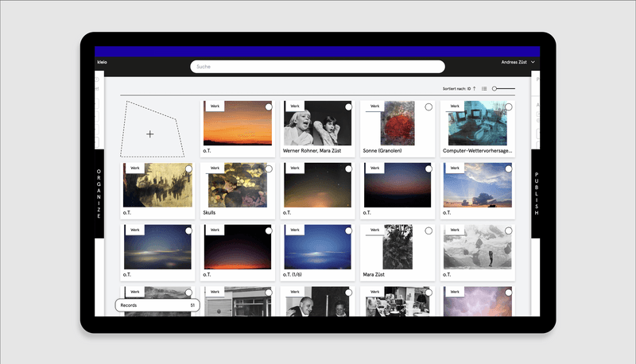Click the Werk tag on Skulls card
This screenshot has height=364, width=636.
coord(215,168)
